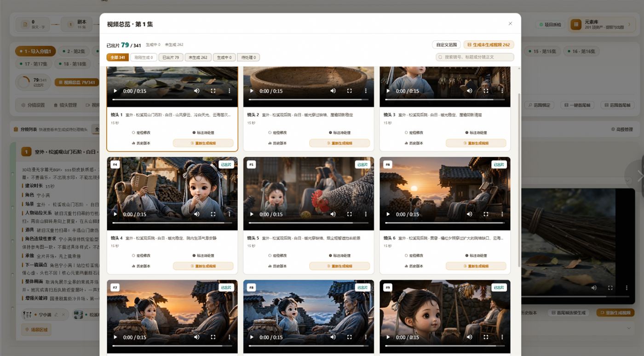Screen dimensions: 644x356
Task: Play video #6 sunset scene
Action: point(388,214)
